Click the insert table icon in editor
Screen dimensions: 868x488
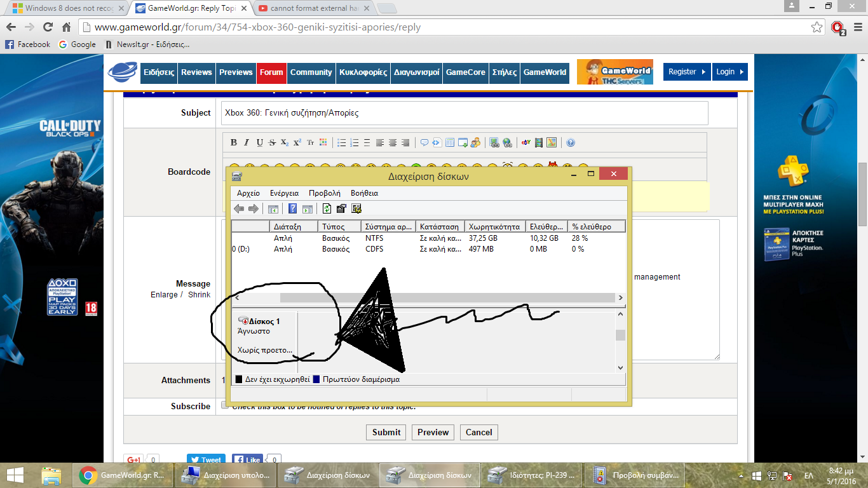[450, 143]
